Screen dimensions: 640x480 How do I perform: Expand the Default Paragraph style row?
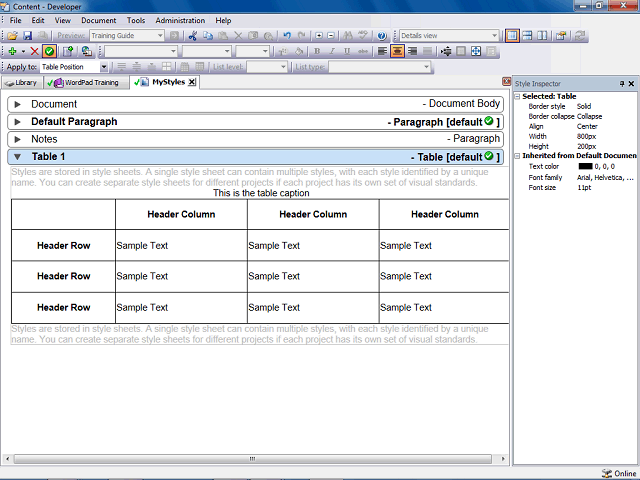(x=17, y=122)
